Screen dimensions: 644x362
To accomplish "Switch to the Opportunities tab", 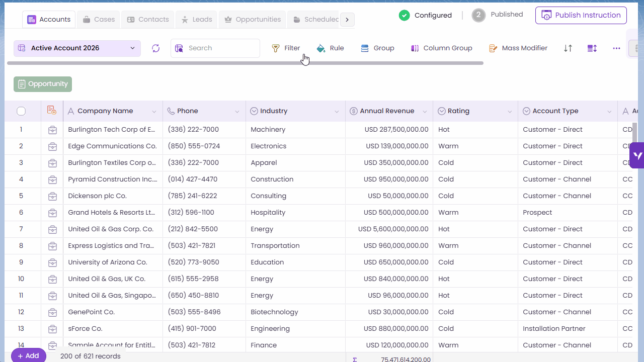I will point(253,20).
